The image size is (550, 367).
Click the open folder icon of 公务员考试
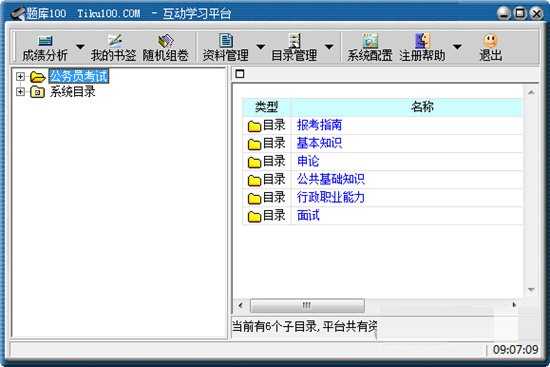38,76
